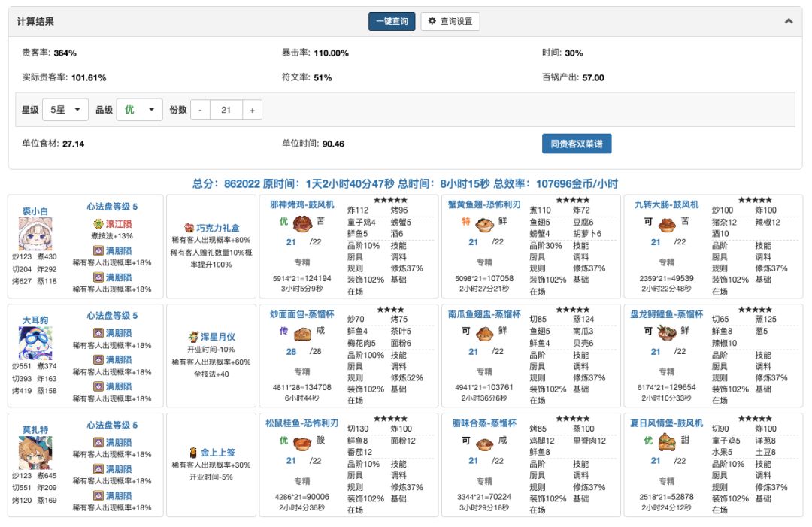Click the 巧克力礼盒 equipment icon

[189, 227]
